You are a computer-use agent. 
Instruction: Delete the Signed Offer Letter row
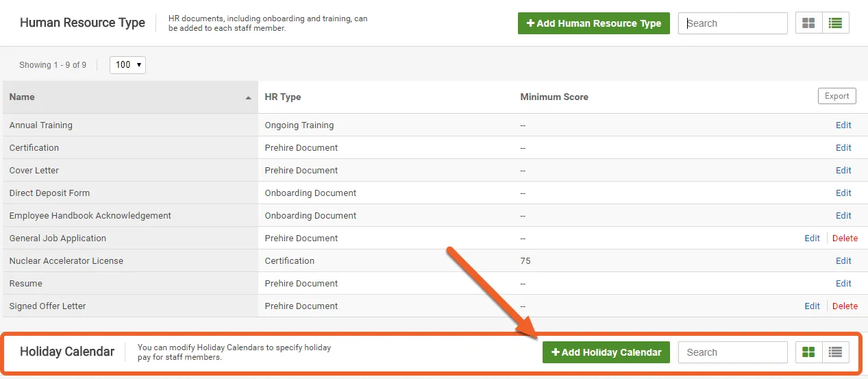[845, 306]
